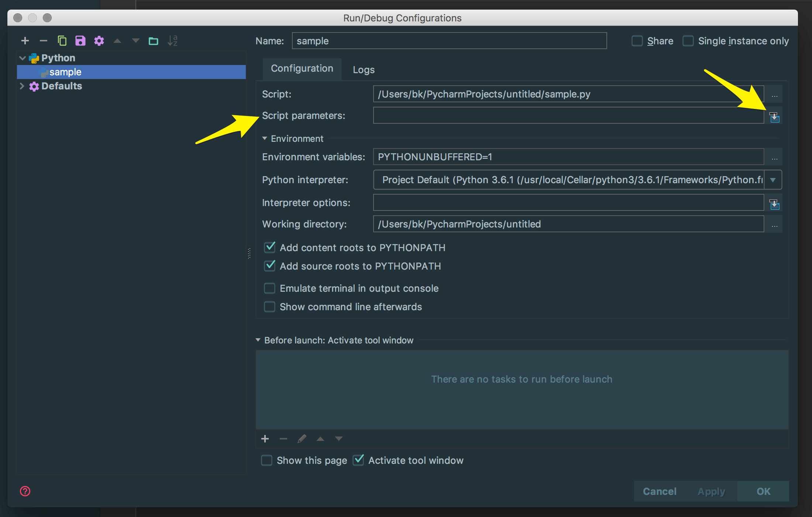812x517 pixels.
Task: Add a new run configuration
Action: [x=25, y=41]
